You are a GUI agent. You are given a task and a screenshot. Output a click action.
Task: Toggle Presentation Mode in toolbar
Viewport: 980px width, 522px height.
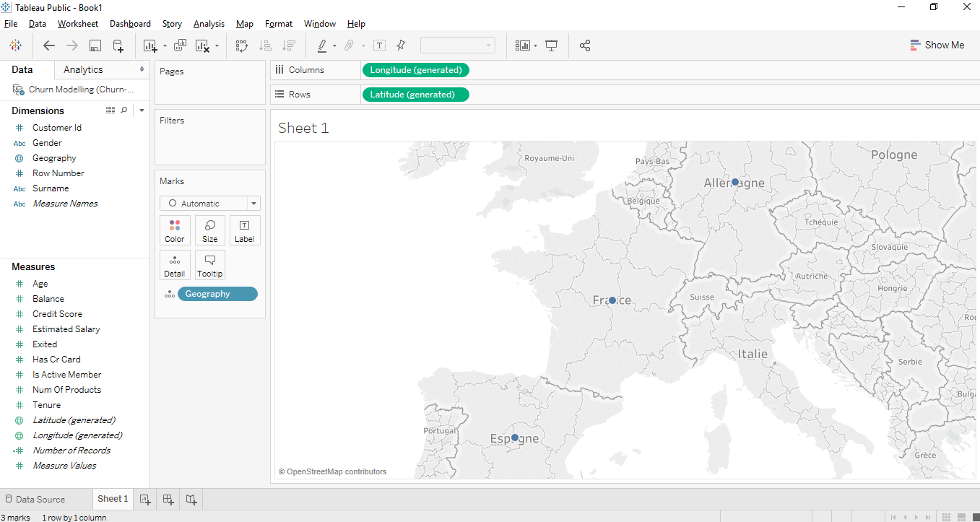(x=552, y=45)
